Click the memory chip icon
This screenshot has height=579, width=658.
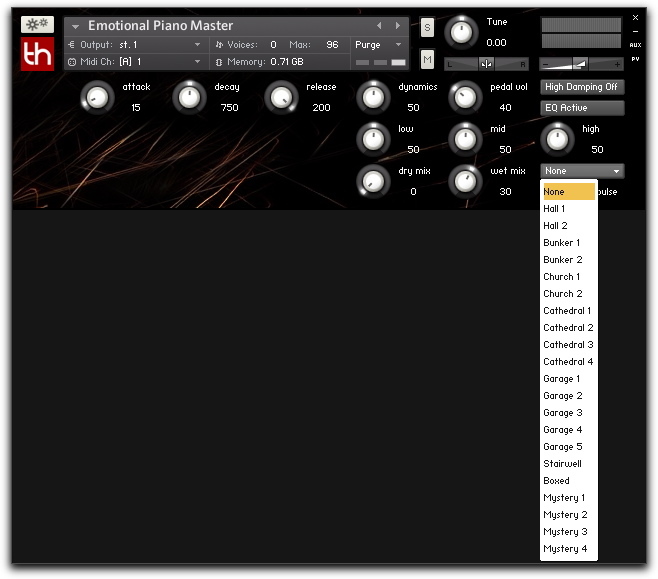[x=219, y=62]
